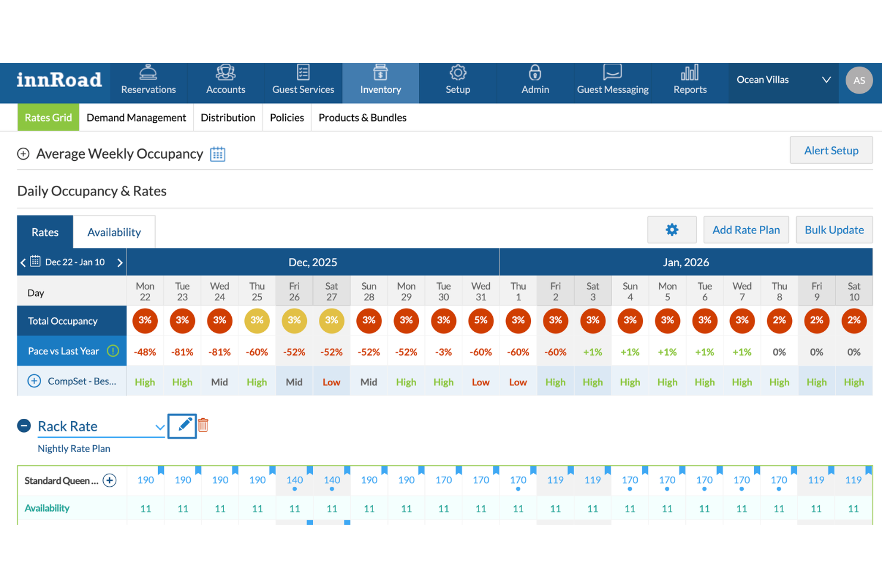Click yellow 3% occupancy circle for Thu 25
The height and width of the screenshot is (588, 882).
tap(257, 321)
